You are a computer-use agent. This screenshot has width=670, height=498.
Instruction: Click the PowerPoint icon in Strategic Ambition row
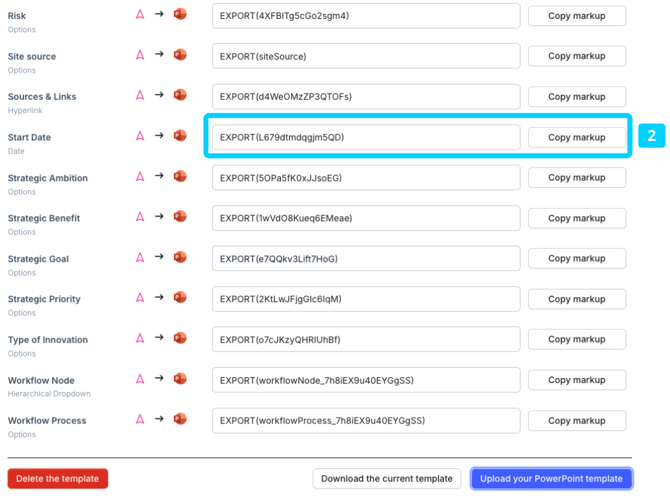[180, 176]
